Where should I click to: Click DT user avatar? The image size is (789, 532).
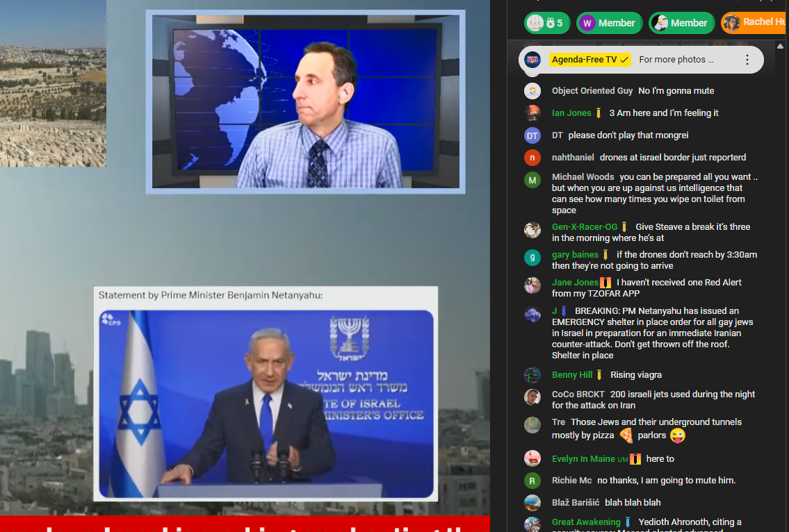click(532, 135)
